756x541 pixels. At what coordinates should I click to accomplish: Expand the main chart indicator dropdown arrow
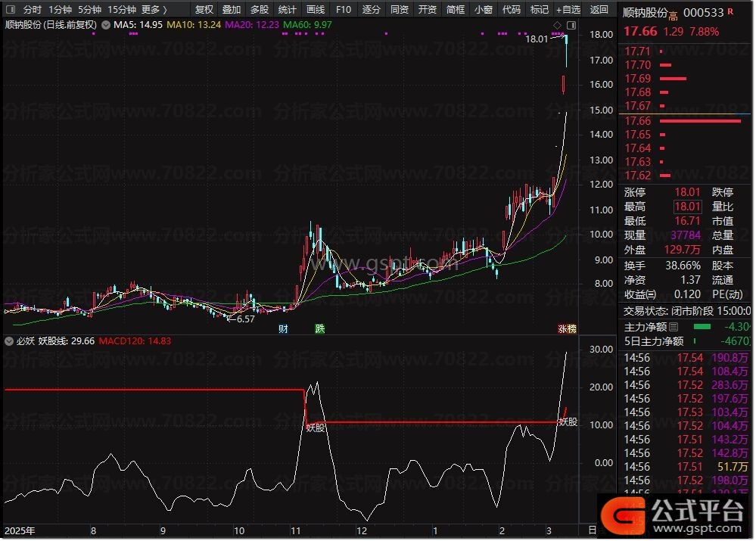tap(105, 25)
